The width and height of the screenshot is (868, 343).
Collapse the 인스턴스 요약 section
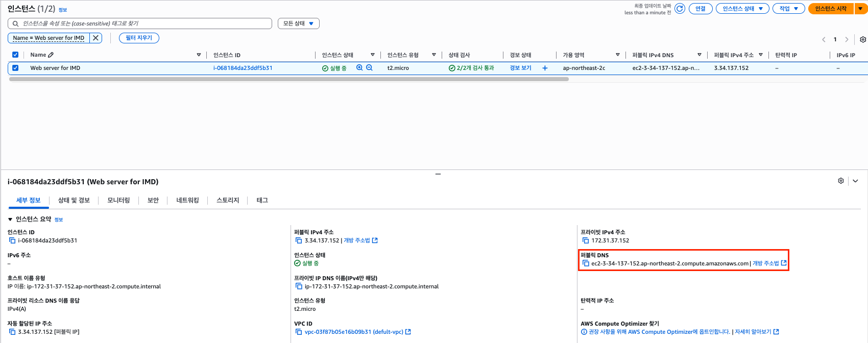tap(10, 219)
